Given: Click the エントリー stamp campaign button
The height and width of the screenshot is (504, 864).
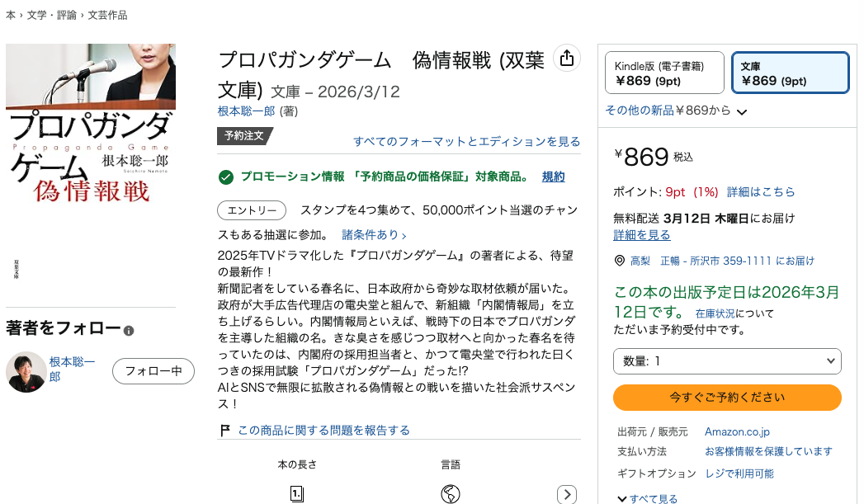Looking at the screenshot, I should pos(252,210).
